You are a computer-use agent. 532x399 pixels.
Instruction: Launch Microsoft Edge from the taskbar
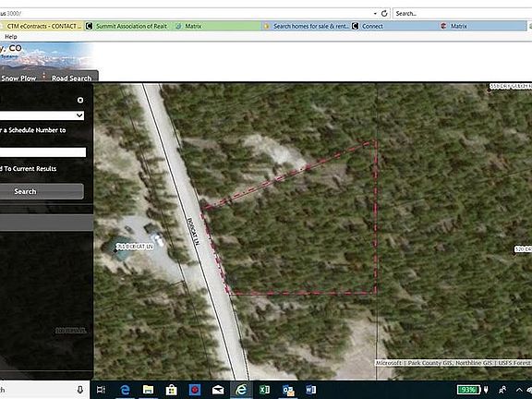(125, 390)
